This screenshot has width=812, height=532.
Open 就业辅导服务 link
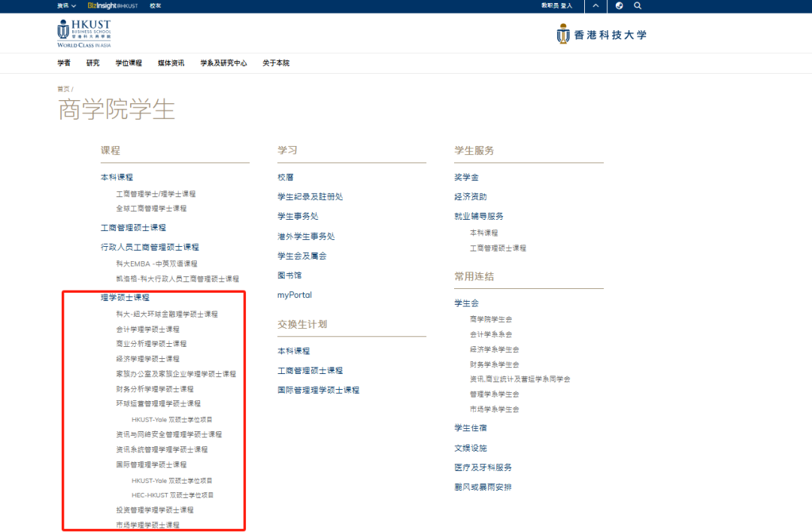tap(479, 216)
